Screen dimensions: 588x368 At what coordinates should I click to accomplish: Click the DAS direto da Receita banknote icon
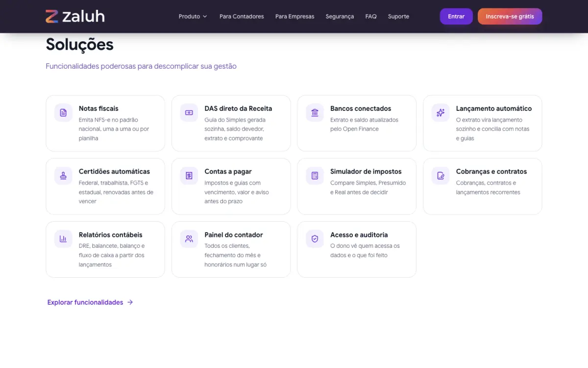[x=189, y=113]
